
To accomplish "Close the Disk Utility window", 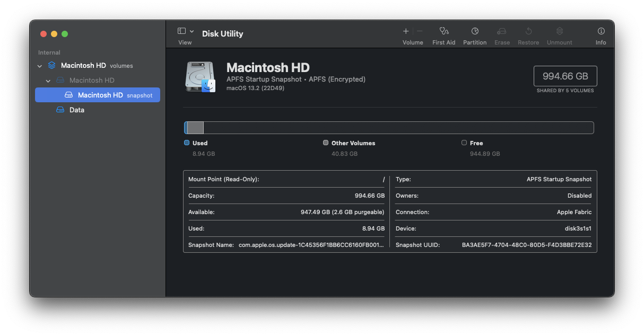I will click(x=43, y=34).
